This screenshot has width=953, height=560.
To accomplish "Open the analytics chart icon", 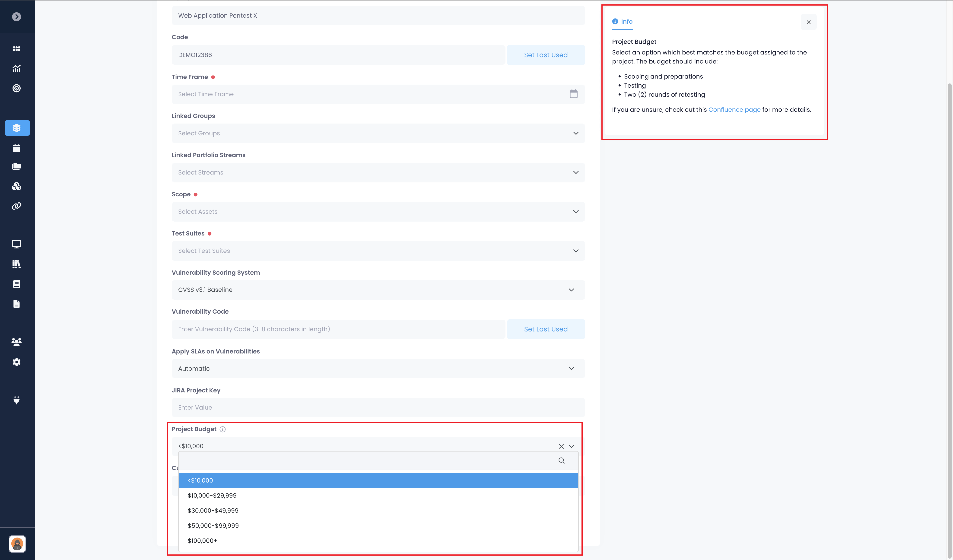I will point(16,68).
